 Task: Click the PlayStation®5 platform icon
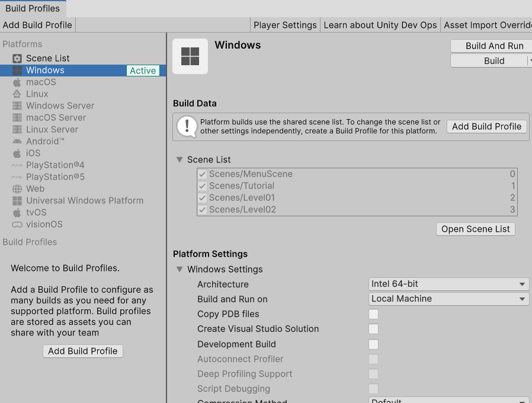17,177
